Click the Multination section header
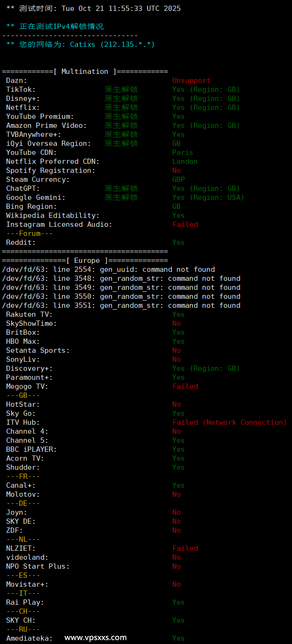 (85, 72)
